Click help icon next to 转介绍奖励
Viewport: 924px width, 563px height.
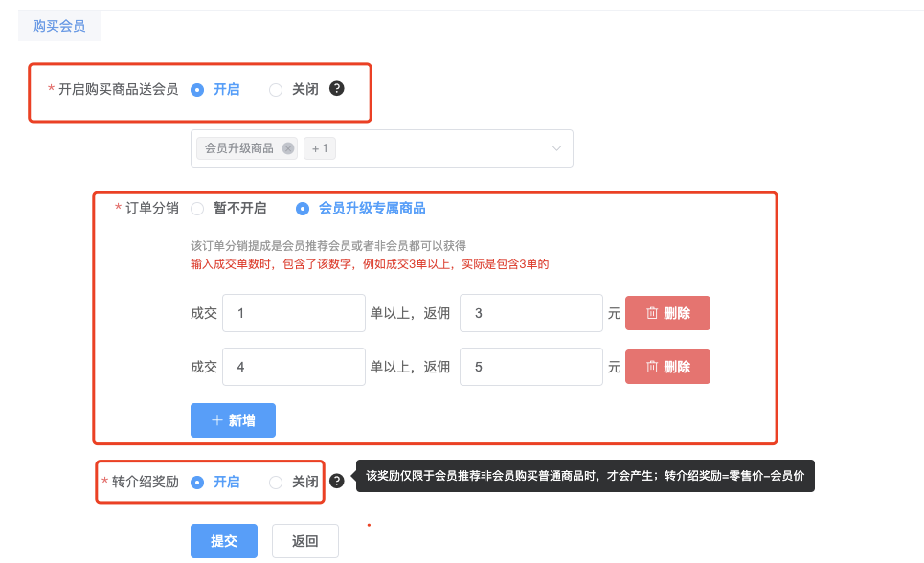coord(336,481)
